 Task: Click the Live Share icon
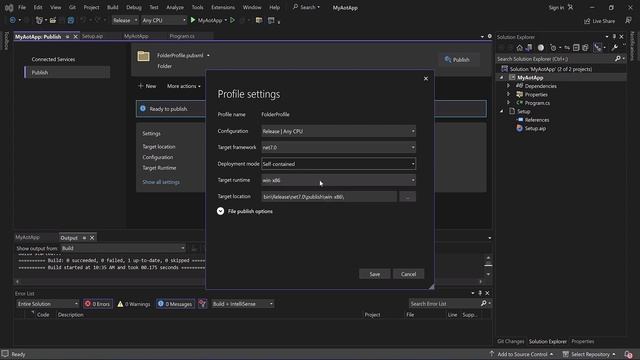point(587,21)
